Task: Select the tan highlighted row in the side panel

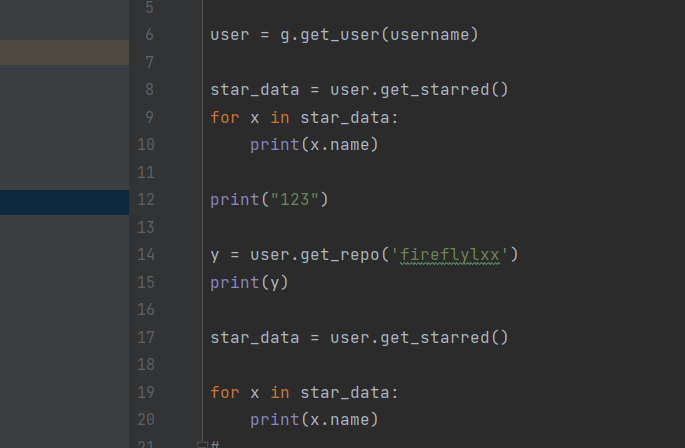Action: click(x=64, y=52)
